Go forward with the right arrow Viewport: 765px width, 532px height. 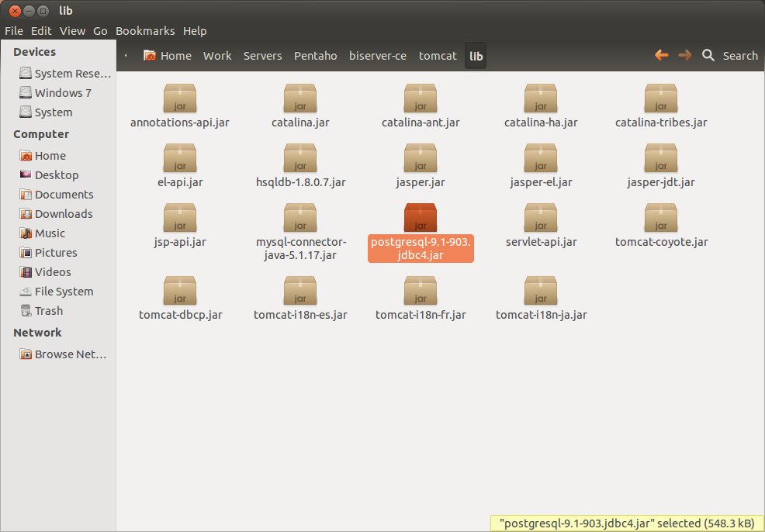point(685,55)
